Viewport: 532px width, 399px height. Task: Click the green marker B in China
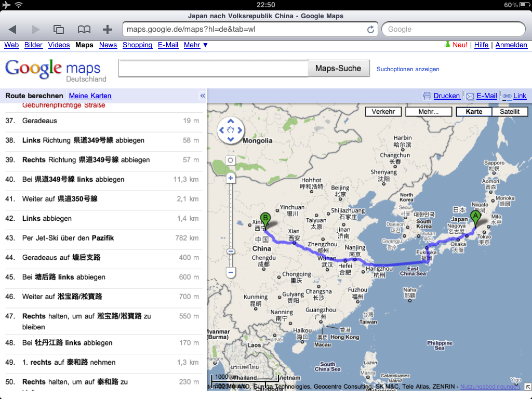(265, 220)
